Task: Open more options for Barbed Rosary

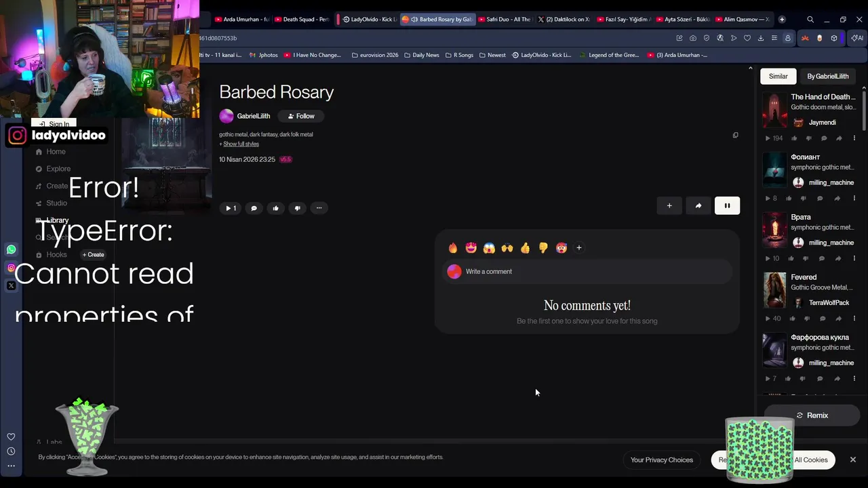Action: (x=319, y=208)
